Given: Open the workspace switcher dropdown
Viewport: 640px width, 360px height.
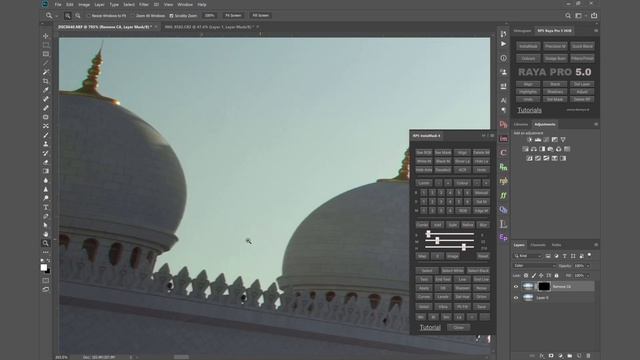Looking at the screenshot, I should pos(580,16).
